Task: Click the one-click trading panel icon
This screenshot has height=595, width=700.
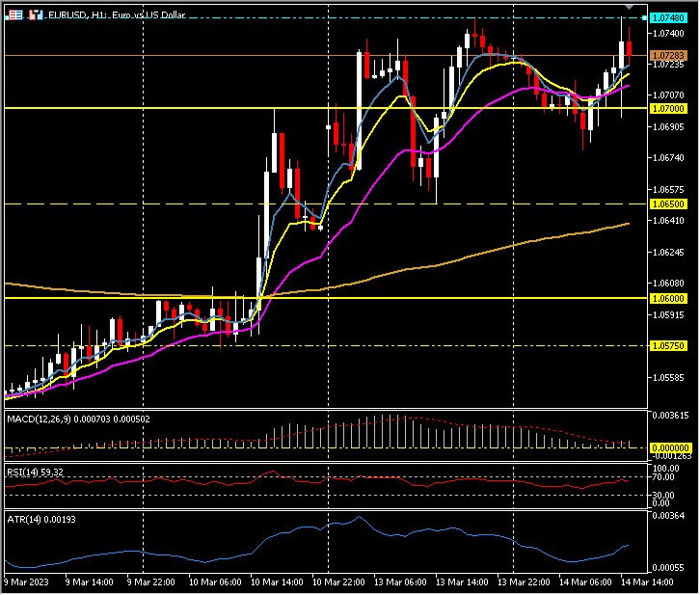Action: point(15,15)
